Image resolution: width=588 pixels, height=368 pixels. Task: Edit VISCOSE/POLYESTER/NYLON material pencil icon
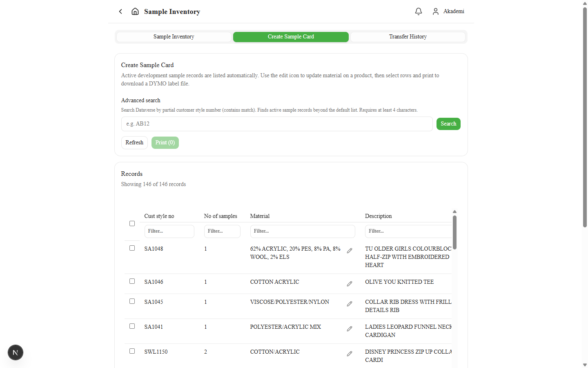click(350, 304)
